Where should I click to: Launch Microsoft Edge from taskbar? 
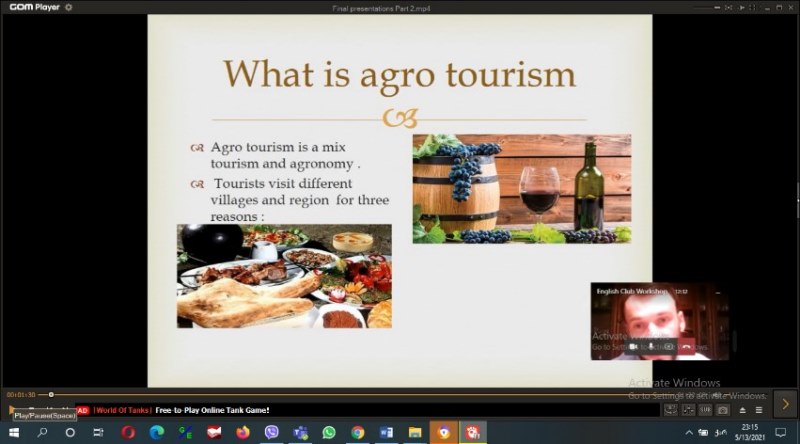(x=157, y=433)
